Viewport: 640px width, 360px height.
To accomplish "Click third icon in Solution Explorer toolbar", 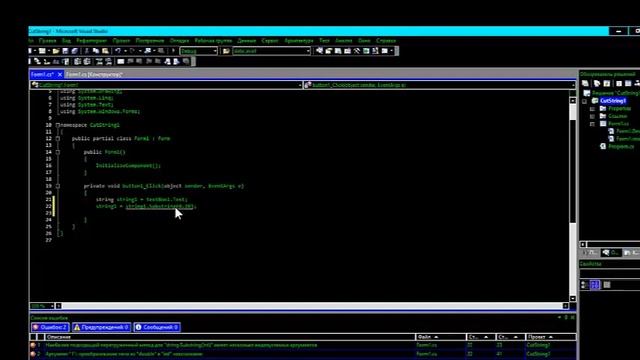I will point(607,84).
